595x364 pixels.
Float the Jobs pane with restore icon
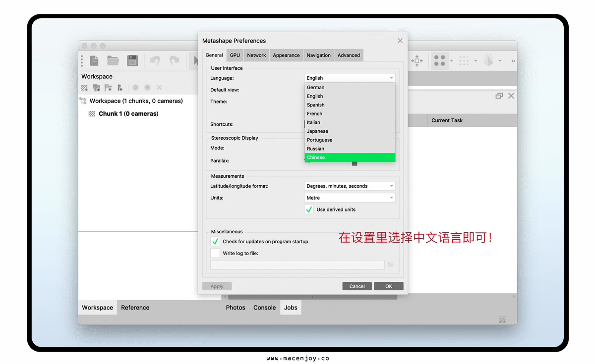(x=499, y=96)
